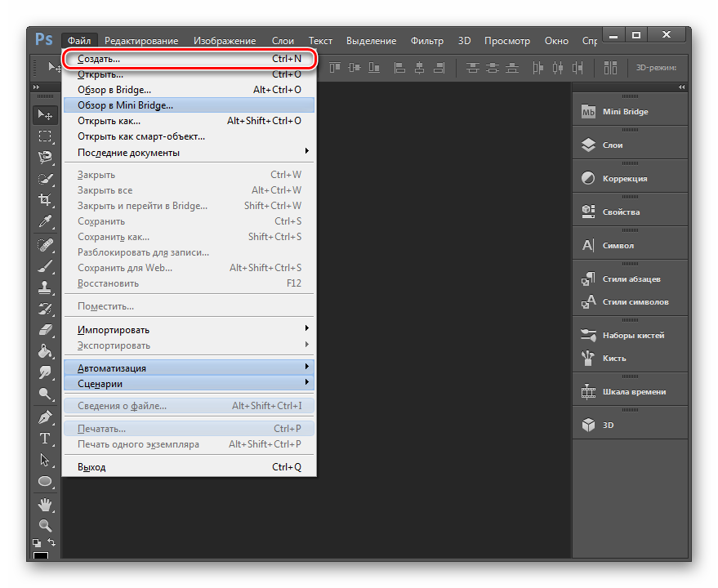Screen dimensions: 718x588
Task: Open the Шкала времени panel
Action: click(x=629, y=392)
